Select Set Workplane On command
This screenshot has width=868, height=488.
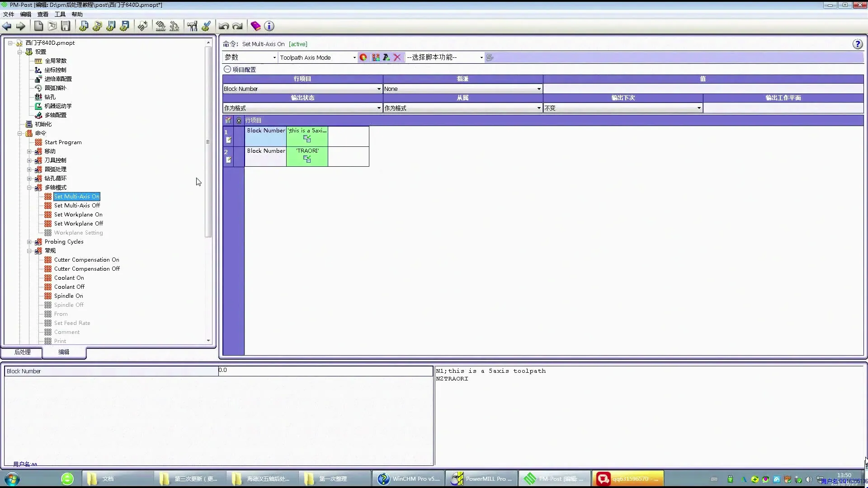78,215
